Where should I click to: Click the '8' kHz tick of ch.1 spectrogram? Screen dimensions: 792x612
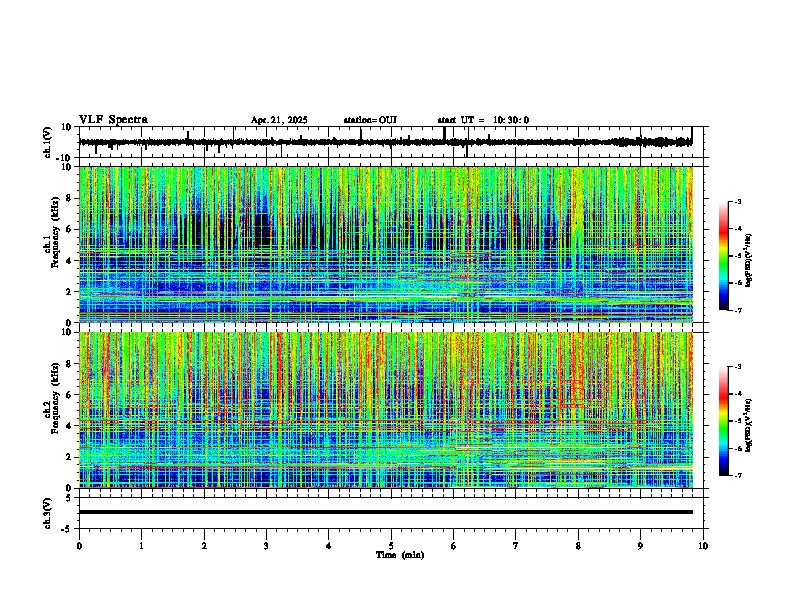click(x=70, y=198)
